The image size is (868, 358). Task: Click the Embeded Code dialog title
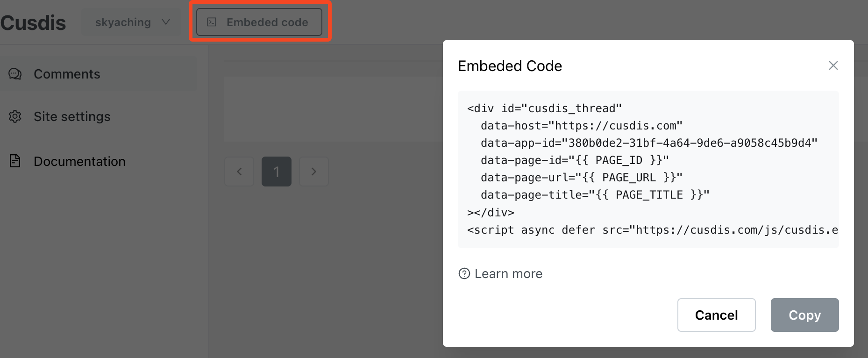point(510,66)
